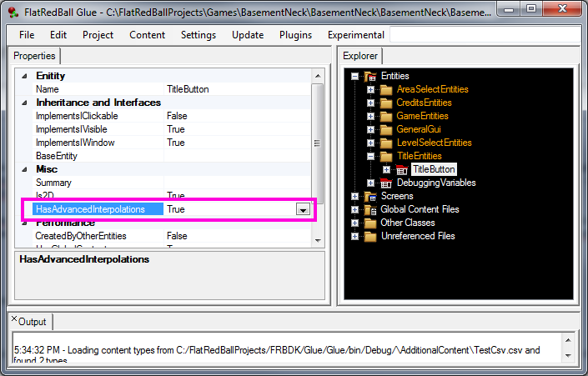
Task: Click the FlatRedBall Glue app icon in title bar
Action: (x=13, y=13)
